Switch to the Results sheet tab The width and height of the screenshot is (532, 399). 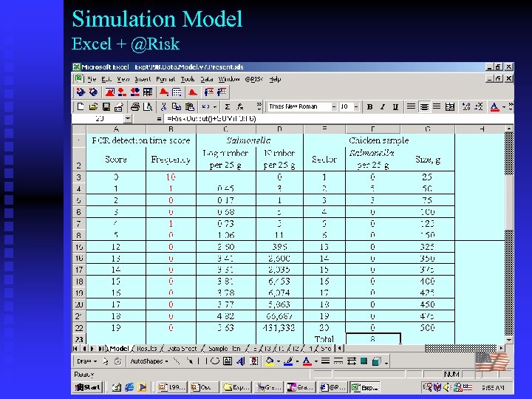click(147, 349)
